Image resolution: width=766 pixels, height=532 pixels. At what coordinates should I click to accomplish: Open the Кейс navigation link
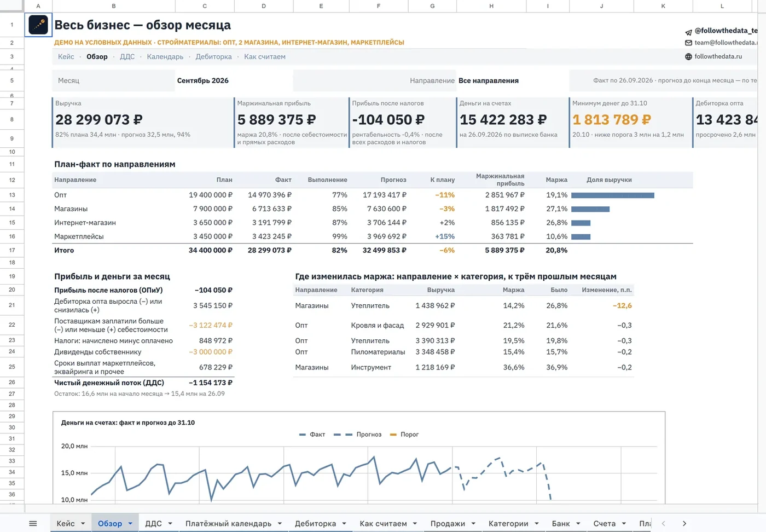click(x=66, y=56)
